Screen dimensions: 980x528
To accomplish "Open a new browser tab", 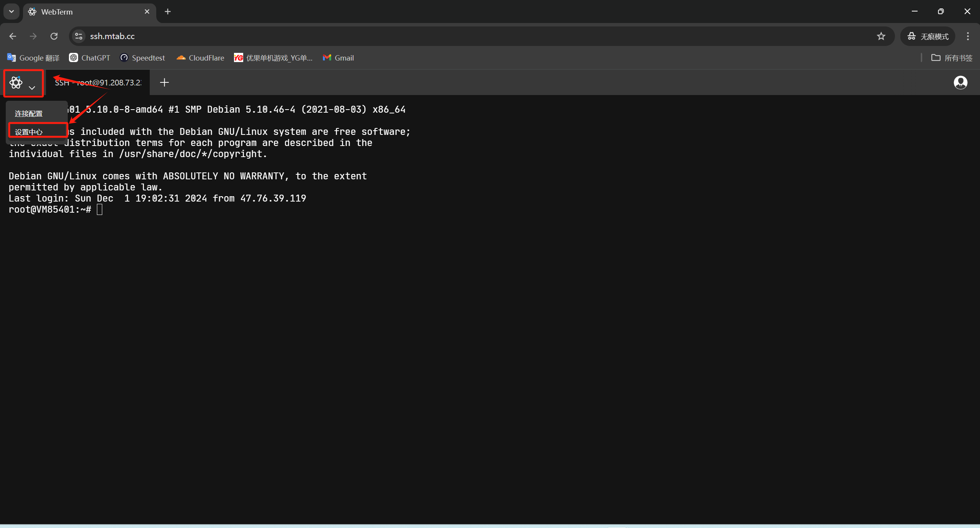I will 168,11.
